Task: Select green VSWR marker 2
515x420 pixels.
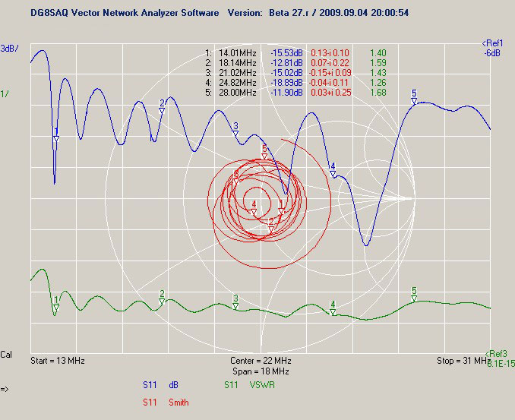Action: click(162, 298)
